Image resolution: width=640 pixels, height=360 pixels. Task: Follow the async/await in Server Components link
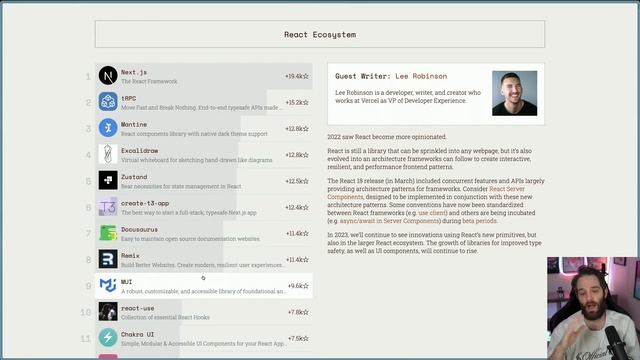389,221
